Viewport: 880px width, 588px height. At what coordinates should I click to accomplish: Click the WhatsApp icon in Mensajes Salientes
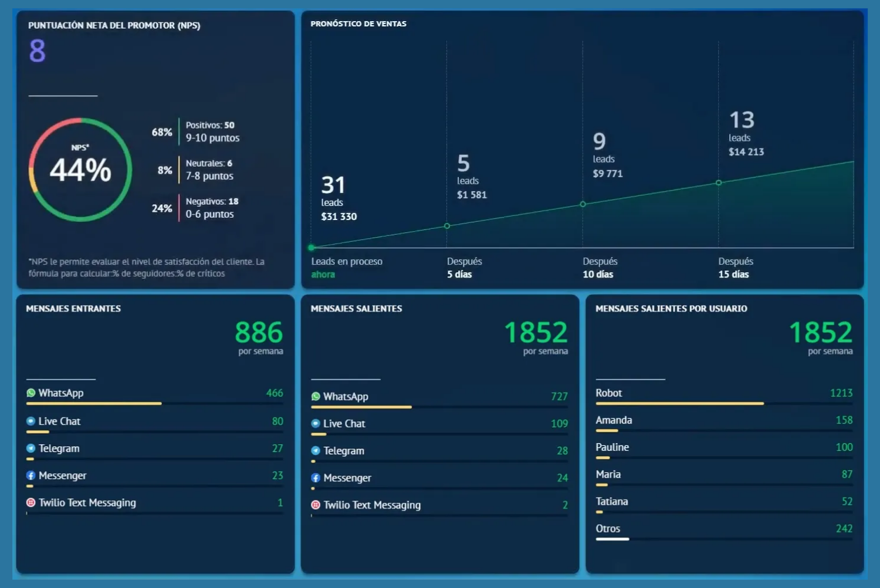point(316,397)
